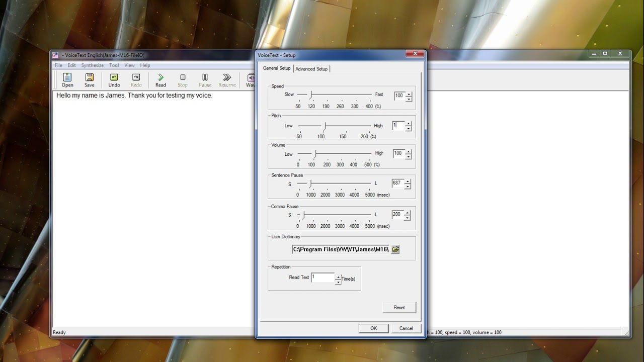This screenshot has width=644, height=362.
Task: Switch to the Advanced Setup tab
Action: pyautogui.click(x=311, y=69)
